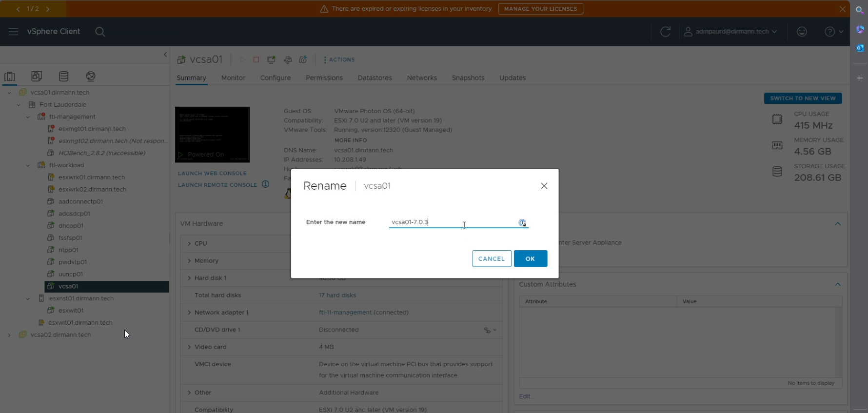This screenshot has width=868, height=413.
Task: Switch to Networking inventory view
Action: coord(91,76)
